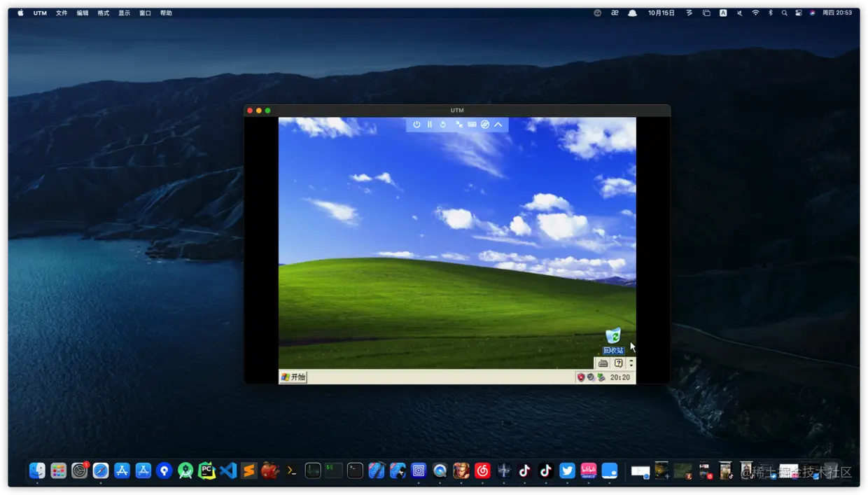Click the green Windows tray icon
Viewport: 868px width, 495px height.
(601, 377)
